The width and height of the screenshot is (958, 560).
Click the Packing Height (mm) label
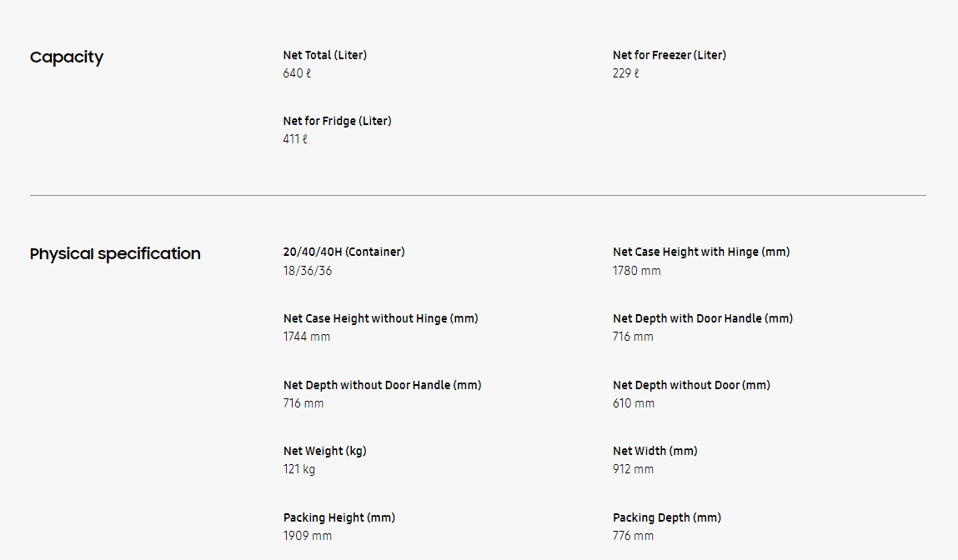[339, 517]
